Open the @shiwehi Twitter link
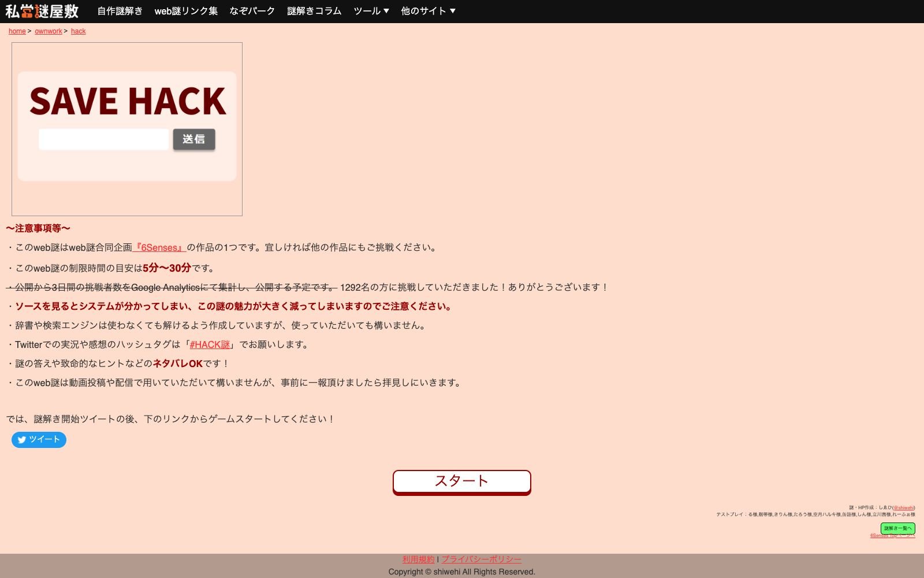The image size is (924, 578). pos(904,508)
